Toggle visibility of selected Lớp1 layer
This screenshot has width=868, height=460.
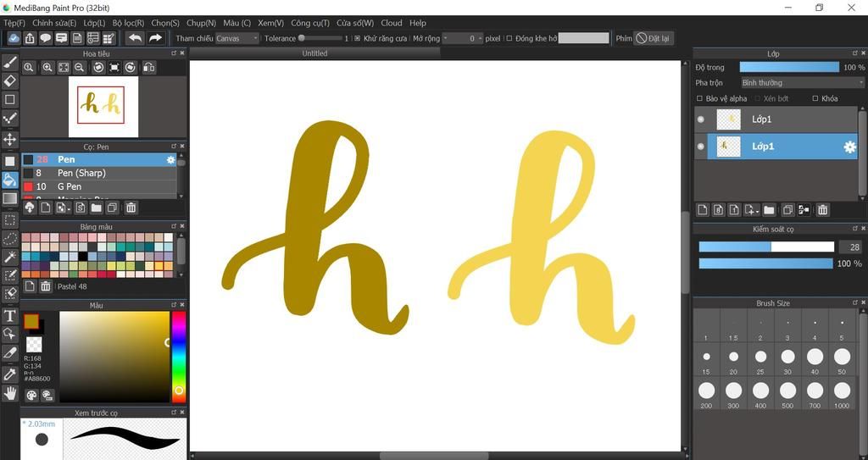point(701,147)
